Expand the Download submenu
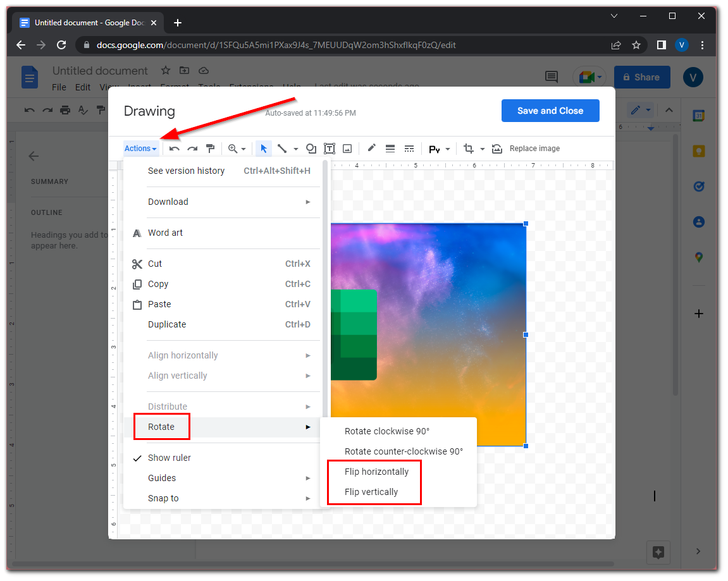Image resolution: width=728 pixels, height=581 pixels. click(168, 201)
